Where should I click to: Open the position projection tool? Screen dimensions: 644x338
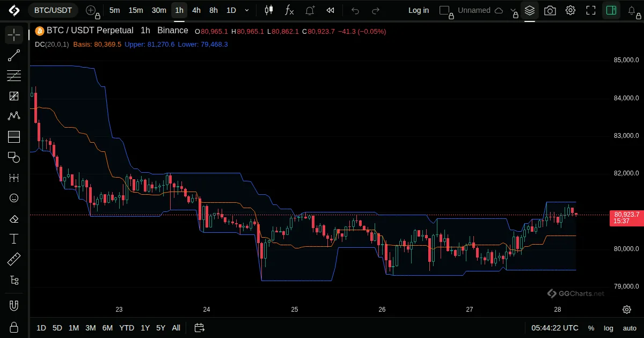14,137
